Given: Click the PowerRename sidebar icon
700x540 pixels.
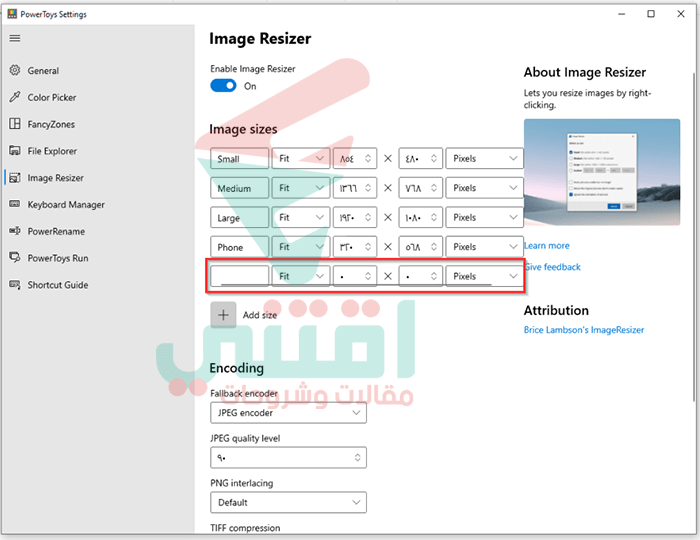Looking at the screenshot, I should [x=15, y=231].
